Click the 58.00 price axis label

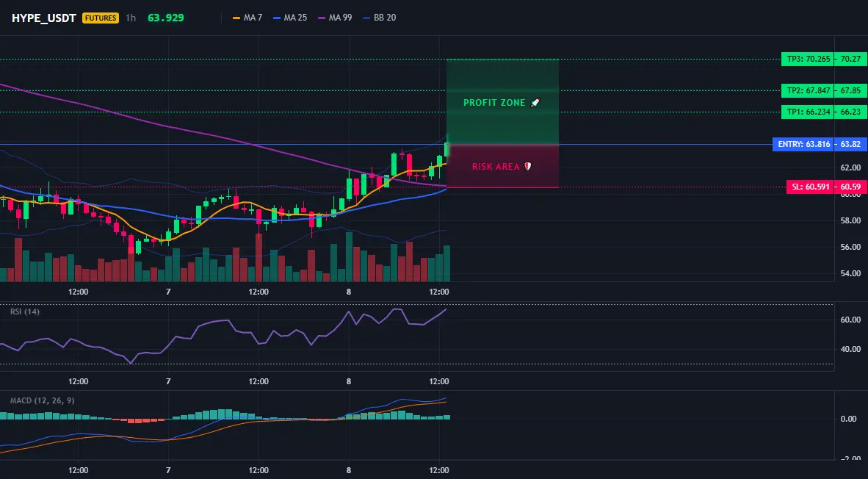(851, 220)
